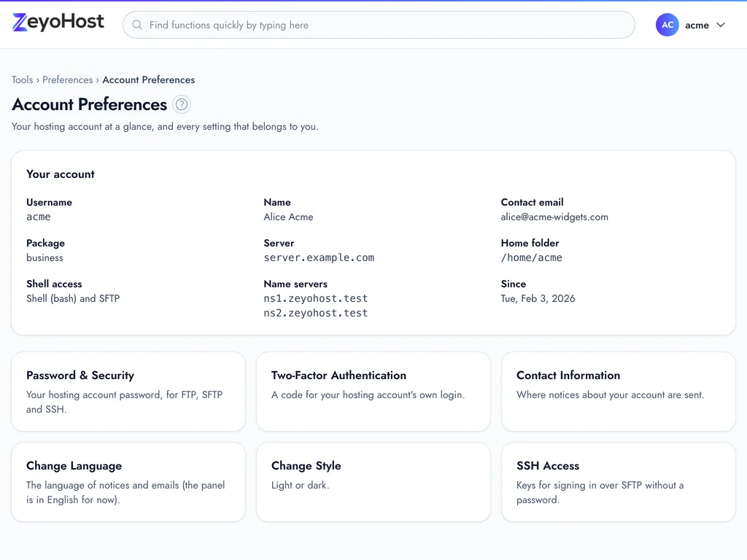This screenshot has height=560, width=747.
Task: Click name server ns1.zeyohost.test
Action: 316,298
